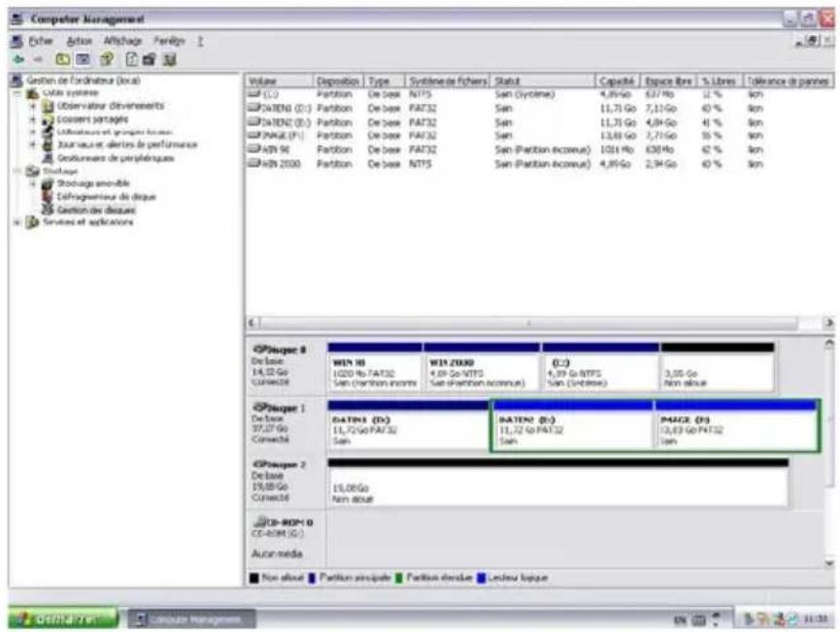Select the WIN 2000 partition on Disque 0
The width and height of the screenshot is (840, 632).
(482, 367)
